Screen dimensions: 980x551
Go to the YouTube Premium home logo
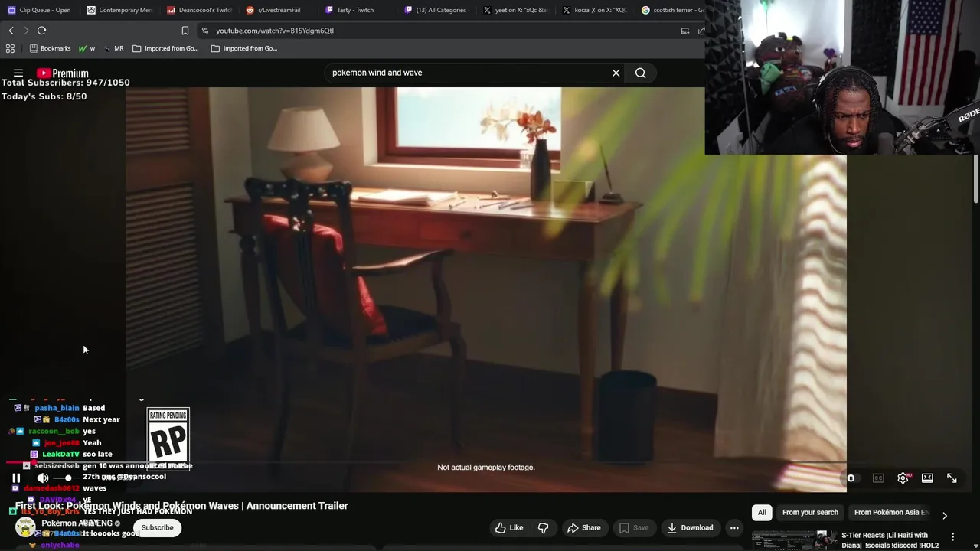[63, 73]
